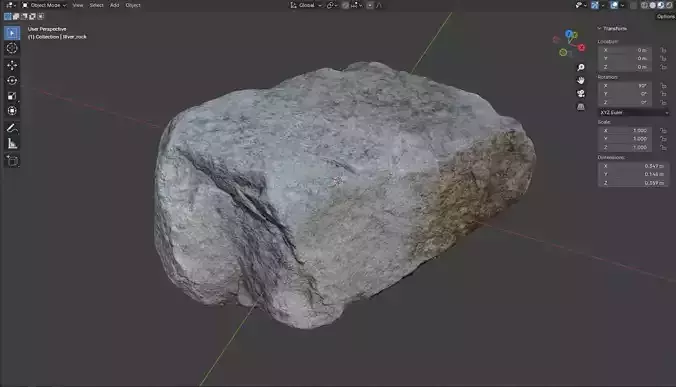
Task: Toggle snapping magnet
Action: pos(345,5)
